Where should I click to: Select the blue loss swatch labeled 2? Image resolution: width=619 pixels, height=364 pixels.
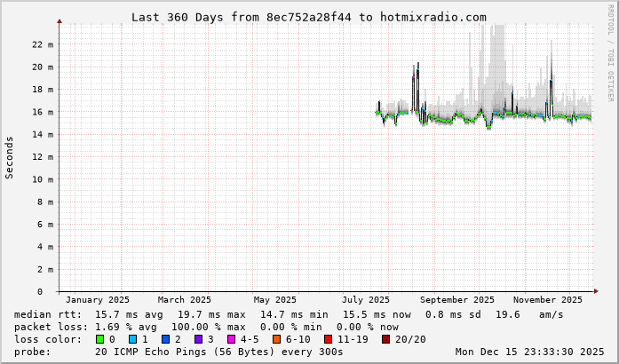164,339
